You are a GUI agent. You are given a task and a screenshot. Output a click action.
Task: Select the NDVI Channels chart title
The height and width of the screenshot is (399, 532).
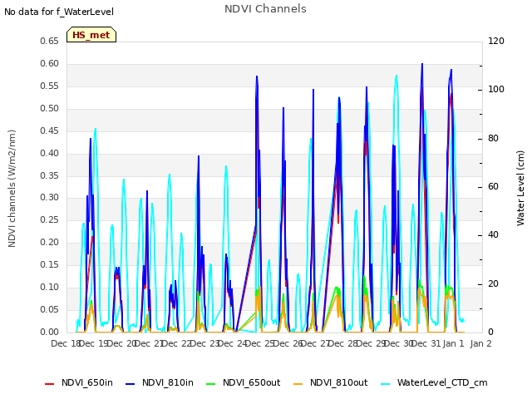click(265, 9)
